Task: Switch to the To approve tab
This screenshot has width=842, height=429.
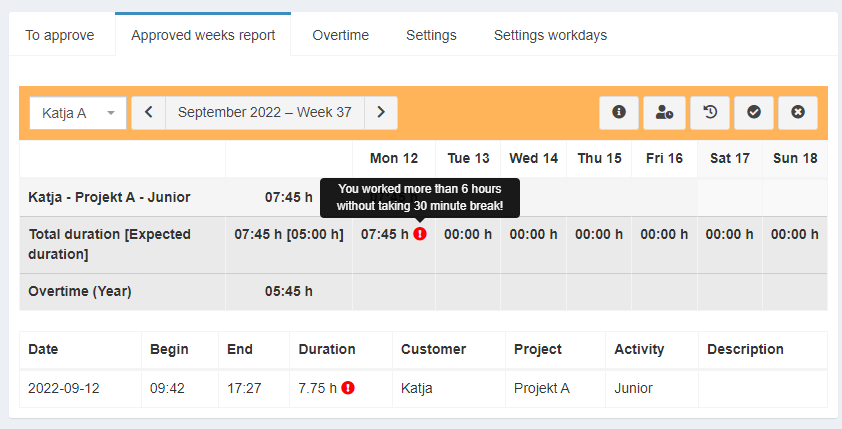Action: point(60,35)
